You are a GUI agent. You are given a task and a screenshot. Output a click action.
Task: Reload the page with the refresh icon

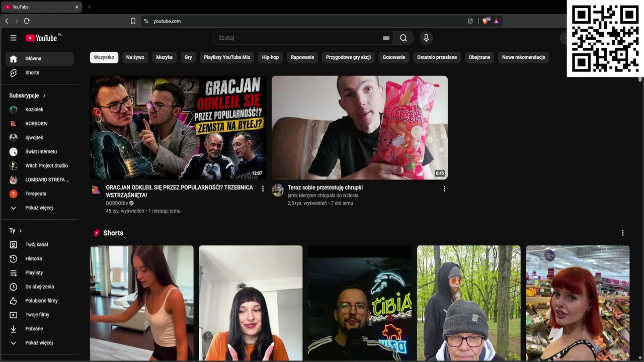click(x=27, y=21)
